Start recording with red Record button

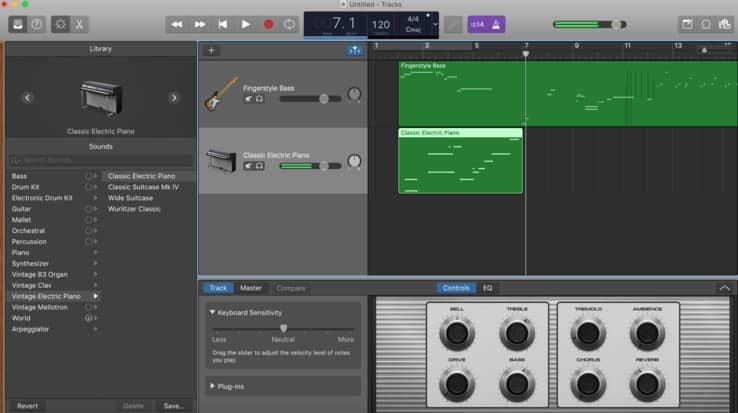[268, 24]
